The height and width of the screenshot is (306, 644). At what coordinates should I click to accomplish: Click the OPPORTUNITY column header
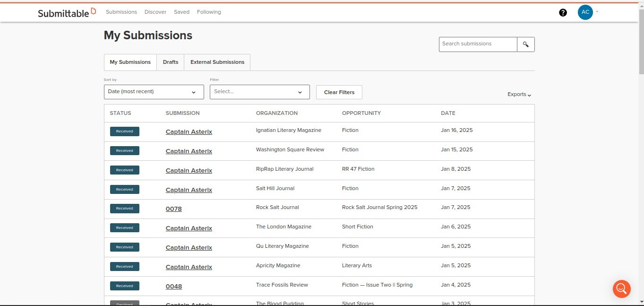click(361, 114)
